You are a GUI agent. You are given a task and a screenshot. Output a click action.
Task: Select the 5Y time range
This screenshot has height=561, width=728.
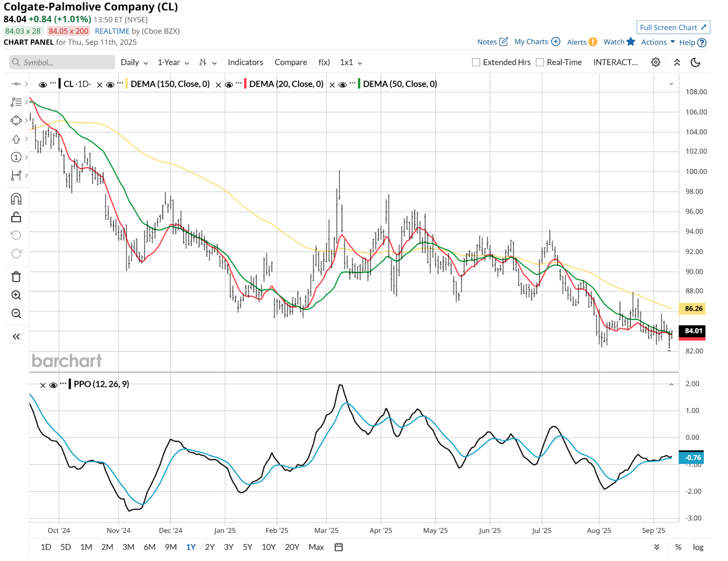pos(247,547)
